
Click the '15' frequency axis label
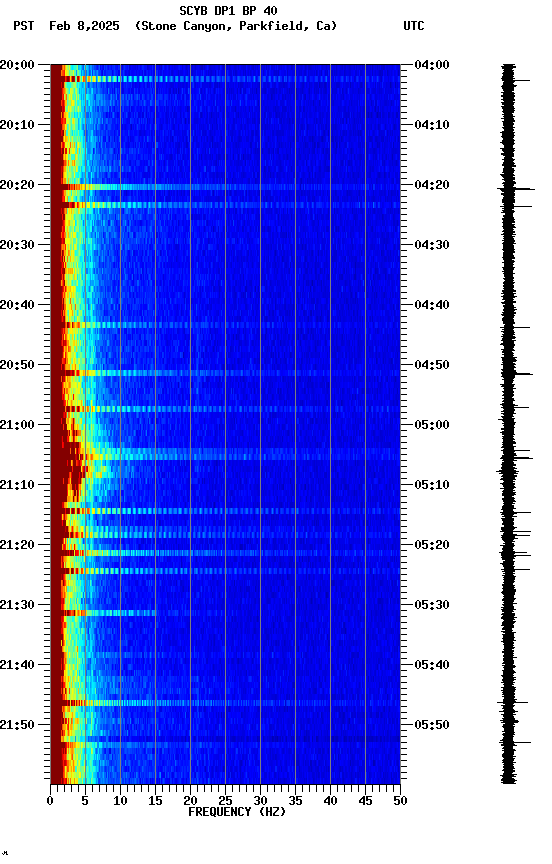155,801
